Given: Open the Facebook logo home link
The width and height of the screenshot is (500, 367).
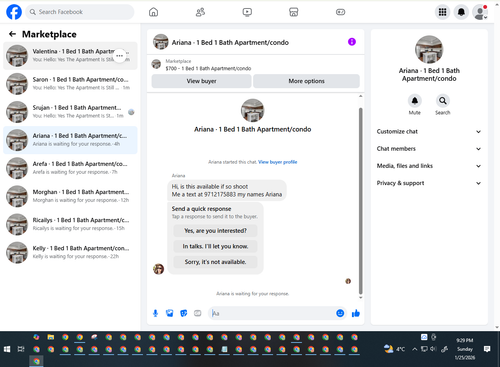Looking at the screenshot, I should 14,12.
